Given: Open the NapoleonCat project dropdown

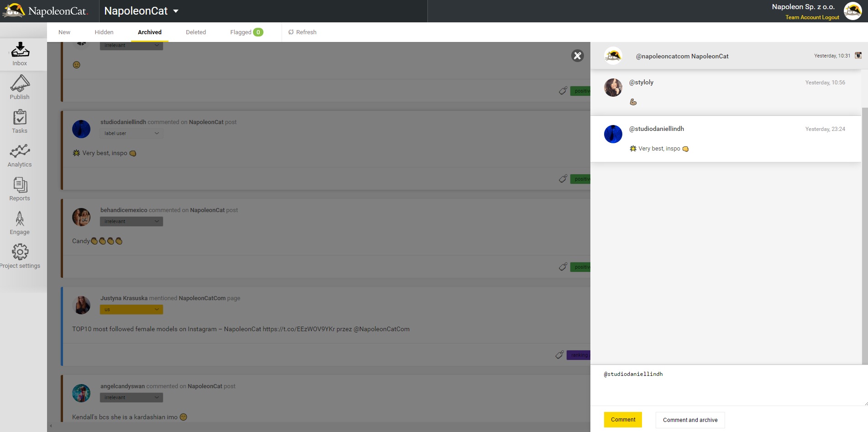Looking at the screenshot, I should (x=142, y=11).
